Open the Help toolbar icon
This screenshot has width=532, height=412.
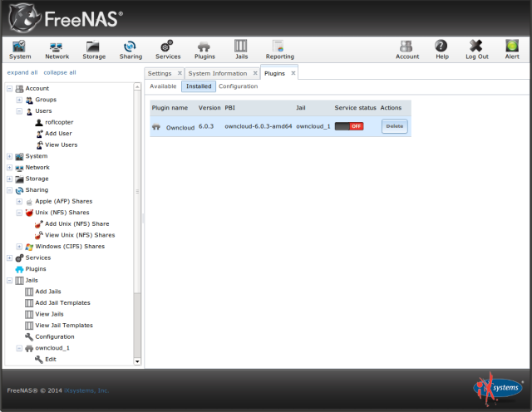click(x=441, y=50)
